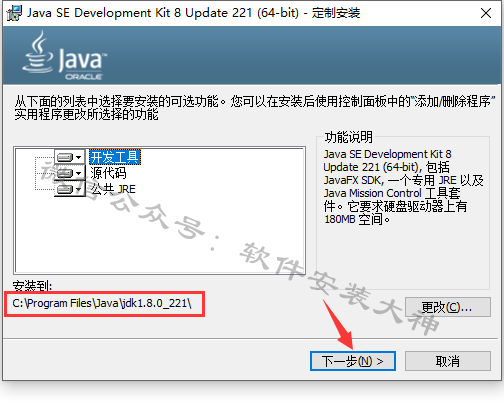504x420 pixels.
Task: Open the 公共 JRE feature drive dropdown
Action: coord(69,189)
